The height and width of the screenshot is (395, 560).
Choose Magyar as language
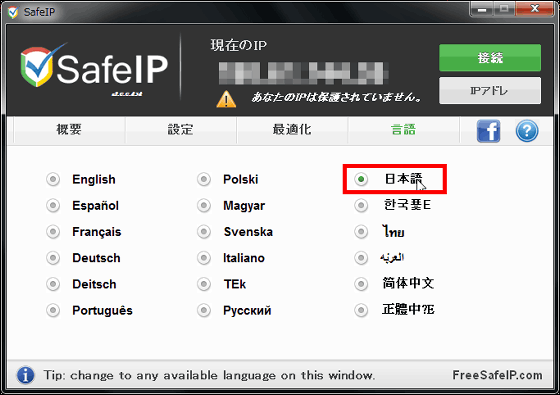(204, 205)
